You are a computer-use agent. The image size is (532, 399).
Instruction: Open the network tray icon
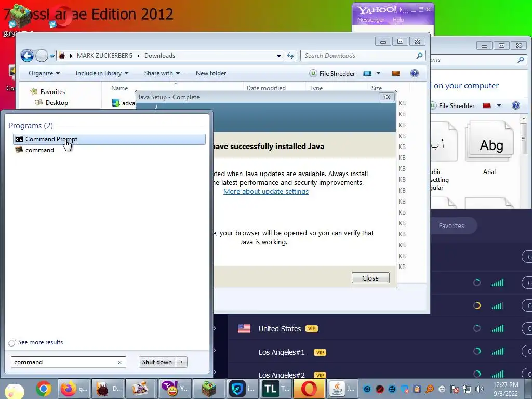click(467, 389)
